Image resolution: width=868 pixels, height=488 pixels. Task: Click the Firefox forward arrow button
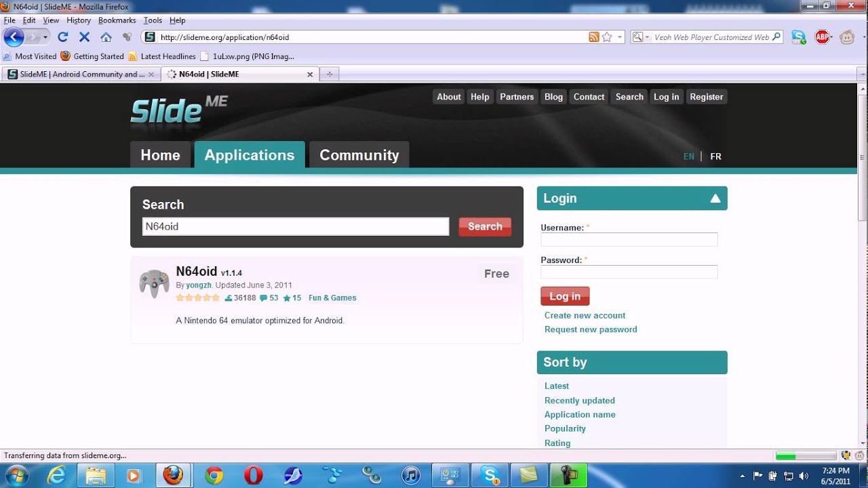click(33, 37)
